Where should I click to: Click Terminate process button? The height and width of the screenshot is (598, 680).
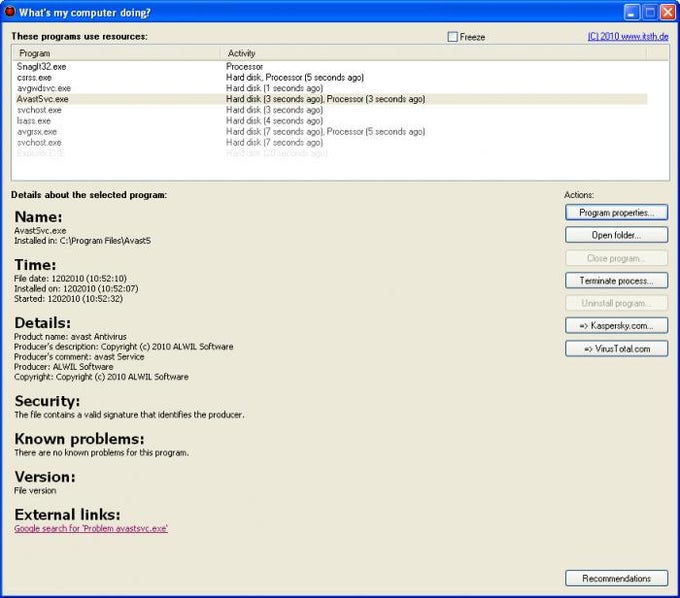click(616, 281)
